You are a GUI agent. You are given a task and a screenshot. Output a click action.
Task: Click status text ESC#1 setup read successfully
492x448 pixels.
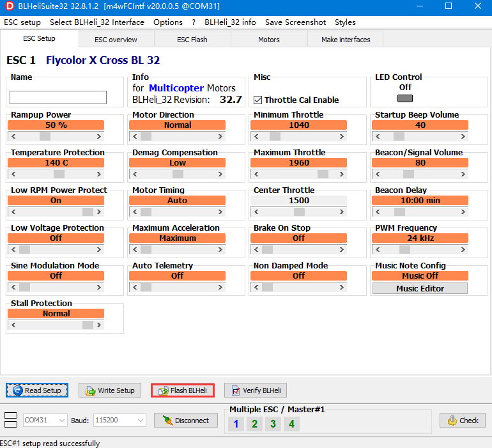50,444
